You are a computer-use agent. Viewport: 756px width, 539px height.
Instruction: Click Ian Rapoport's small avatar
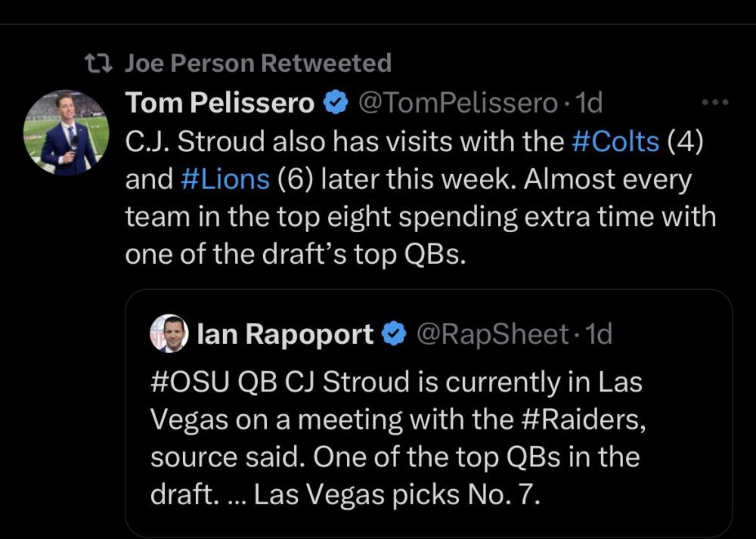tap(169, 333)
